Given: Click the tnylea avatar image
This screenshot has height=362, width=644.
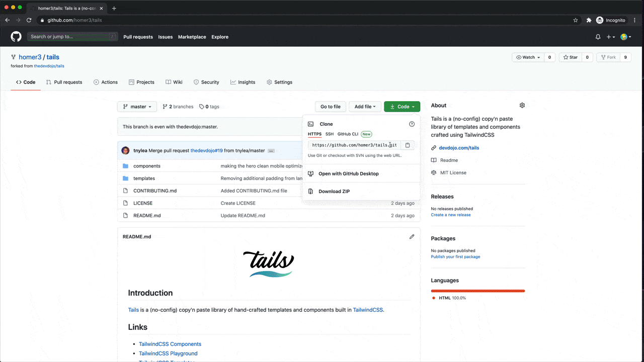Looking at the screenshot, I should point(125,150).
